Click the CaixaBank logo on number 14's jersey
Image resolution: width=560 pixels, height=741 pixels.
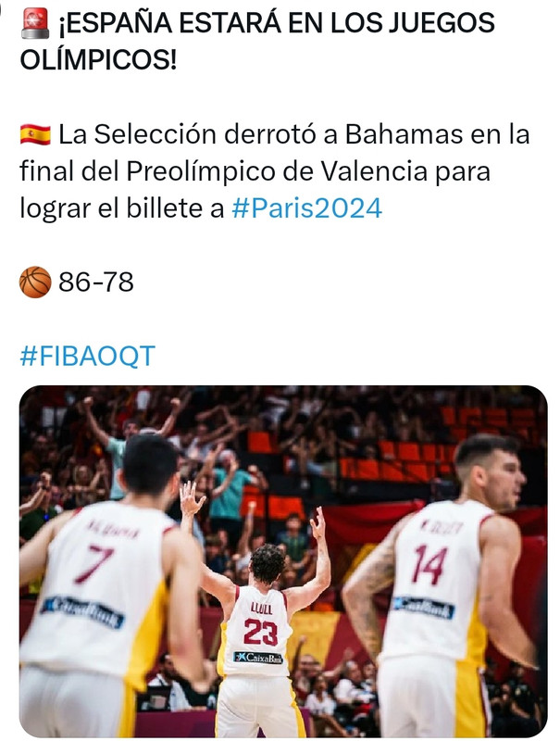(424, 609)
